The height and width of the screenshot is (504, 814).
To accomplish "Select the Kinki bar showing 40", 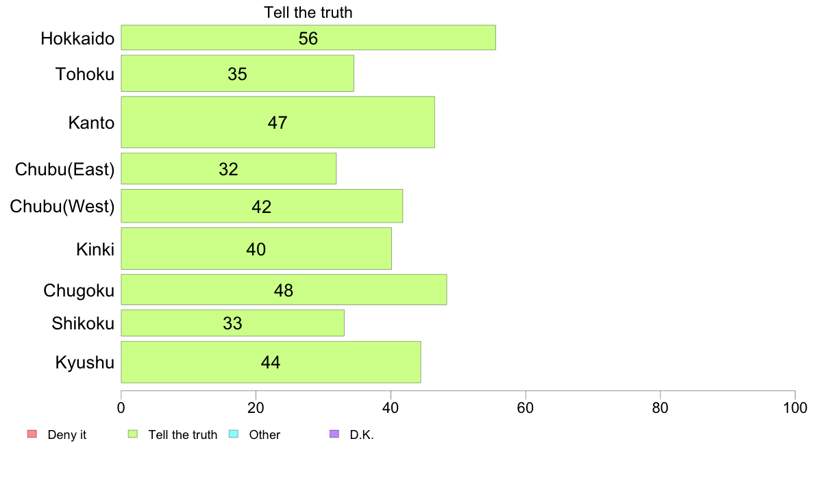I will pyautogui.click(x=256, y=249).
